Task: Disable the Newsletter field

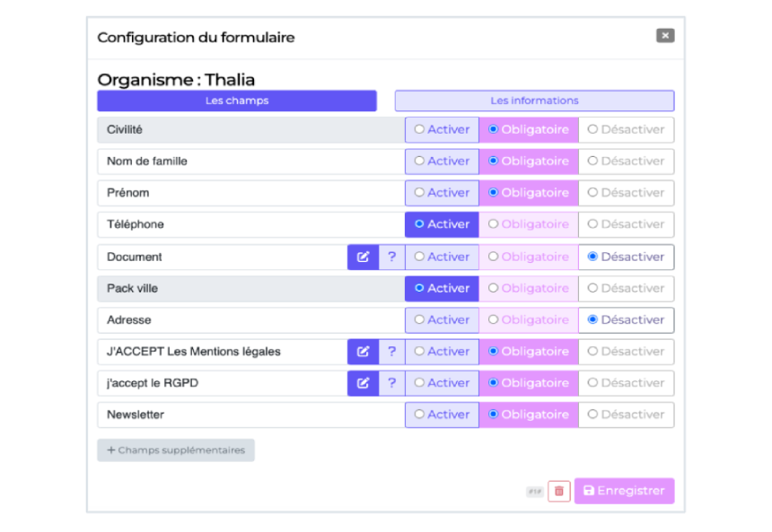Action: click(x=626, y=414)
